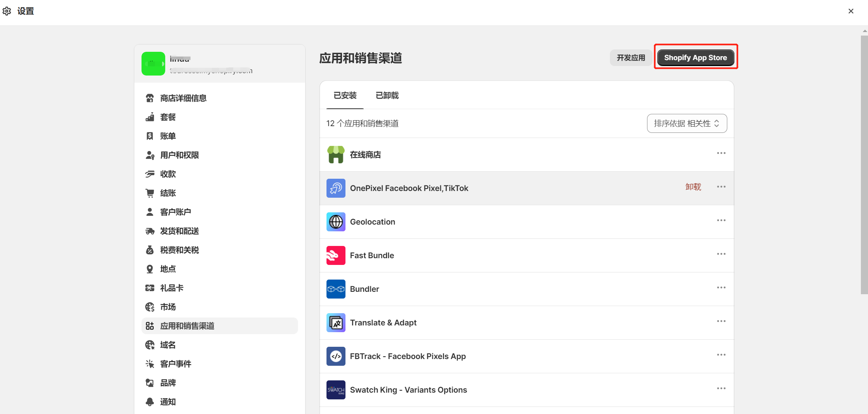Click the 用户和权限 users icon
Screen dimensions: 868x414
150,155
